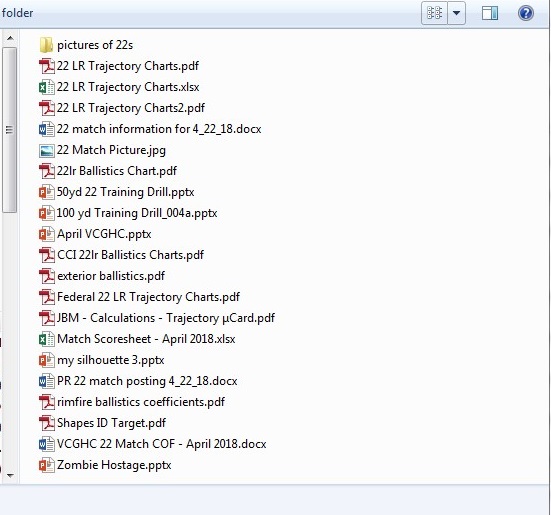Select 'JBM - Calculations - Trajectory µCard.pdf' name
This screenshot has height=515, width=551.
[166, 318]
